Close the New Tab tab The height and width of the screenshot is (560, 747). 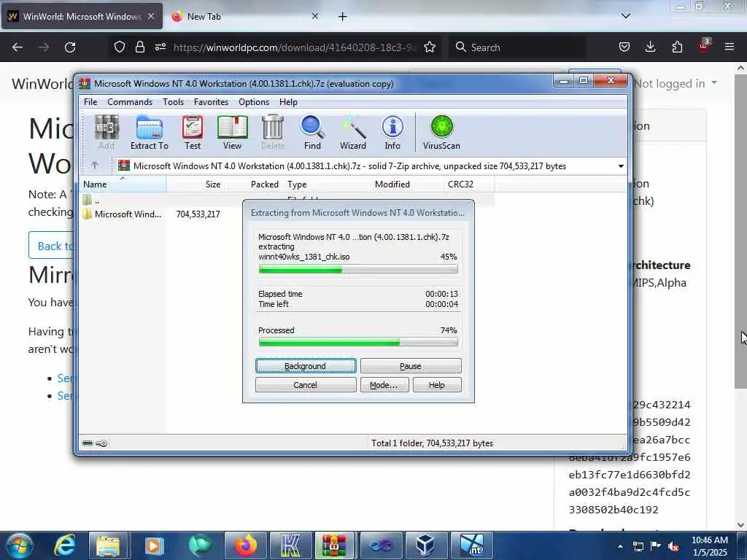(x=314, y=16)
